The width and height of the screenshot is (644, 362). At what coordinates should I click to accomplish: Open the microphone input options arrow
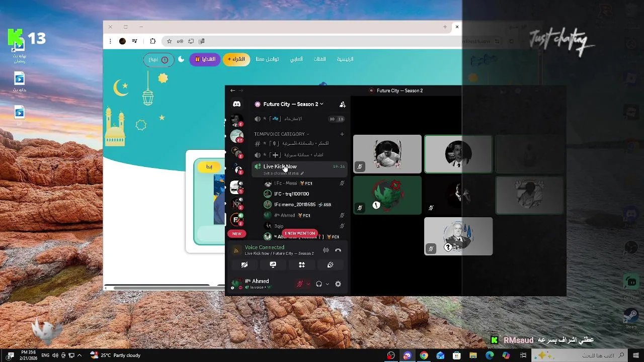click(x=308, y=284)
